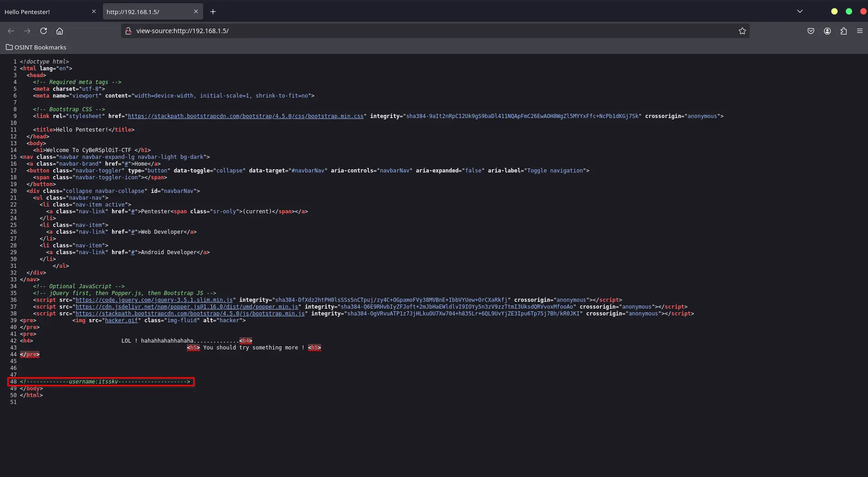
Task: Click the Home navbar-brand href # link
Action: (127, 164)
